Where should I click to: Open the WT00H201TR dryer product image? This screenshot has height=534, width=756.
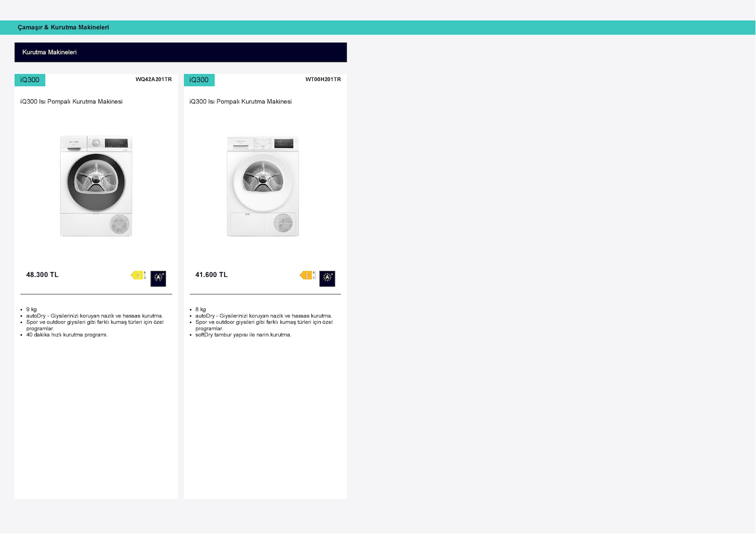(263, 186)
